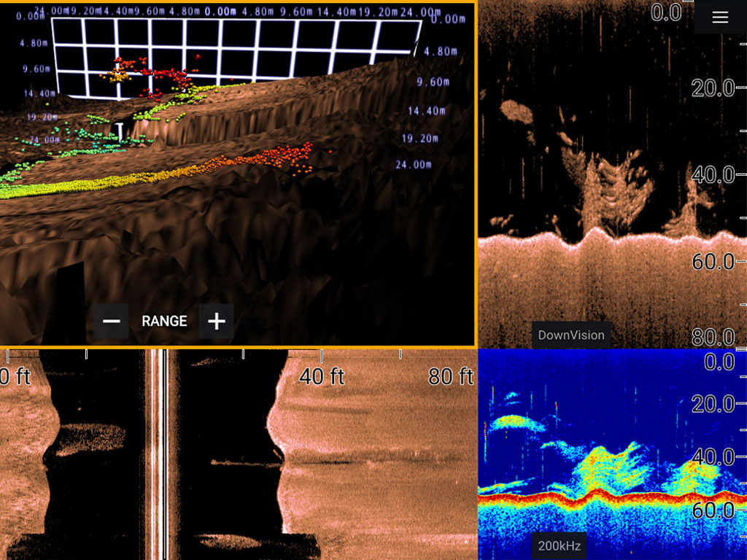Increase range with the plus button

[216, 321]
